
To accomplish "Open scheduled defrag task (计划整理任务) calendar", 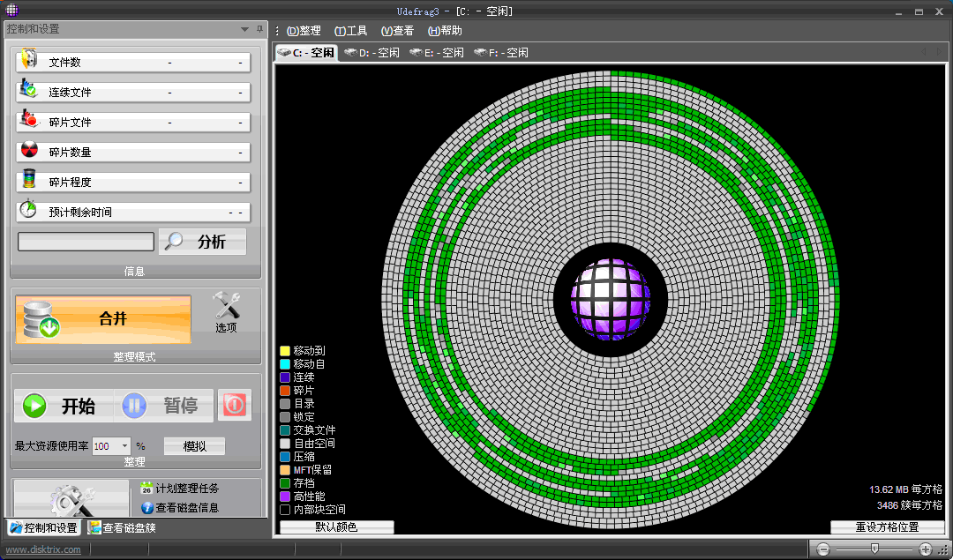I will click(147, 488).
